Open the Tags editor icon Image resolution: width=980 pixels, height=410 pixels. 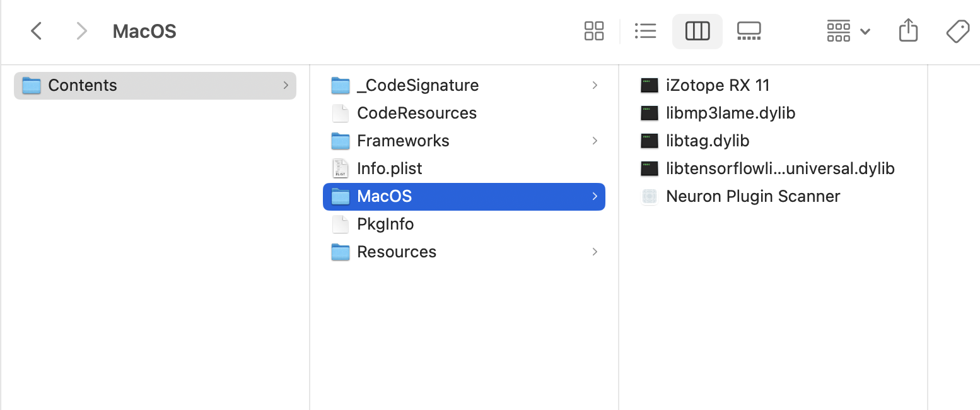pyautogui.click(x=957, y=31)
